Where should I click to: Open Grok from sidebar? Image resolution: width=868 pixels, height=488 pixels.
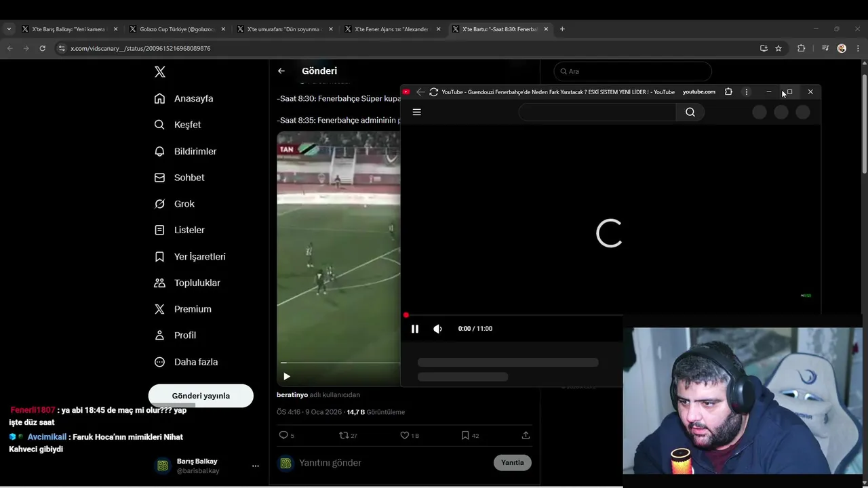click(174, 204)
